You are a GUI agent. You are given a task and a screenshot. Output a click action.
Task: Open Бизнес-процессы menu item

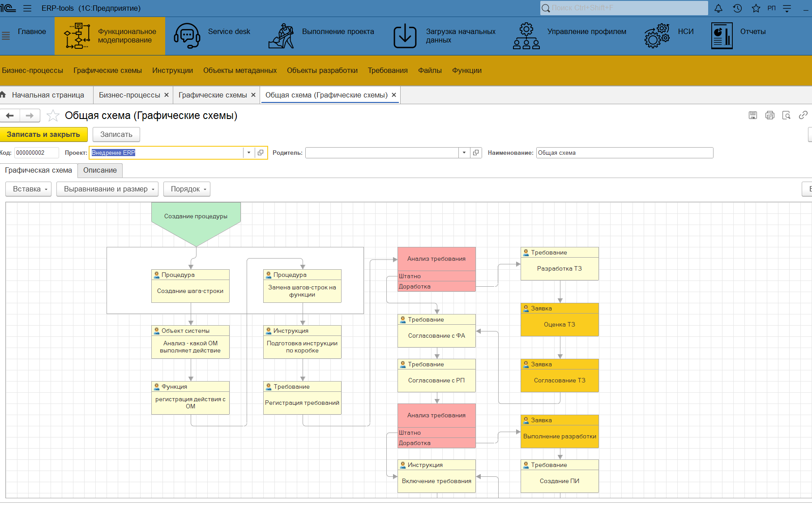pyautogui.click(x=32, y=70)
